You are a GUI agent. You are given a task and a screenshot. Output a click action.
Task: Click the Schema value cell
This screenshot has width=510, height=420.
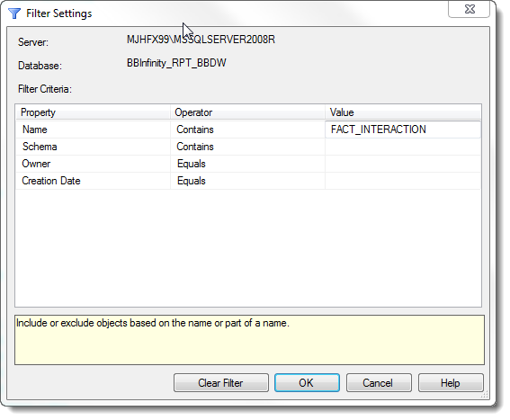[403, 147]
